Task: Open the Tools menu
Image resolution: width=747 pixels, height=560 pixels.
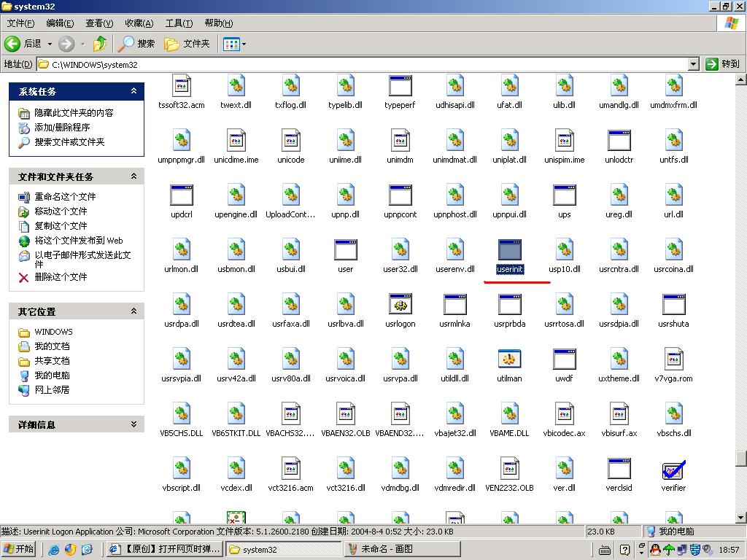Action: [x=179, y=23]
